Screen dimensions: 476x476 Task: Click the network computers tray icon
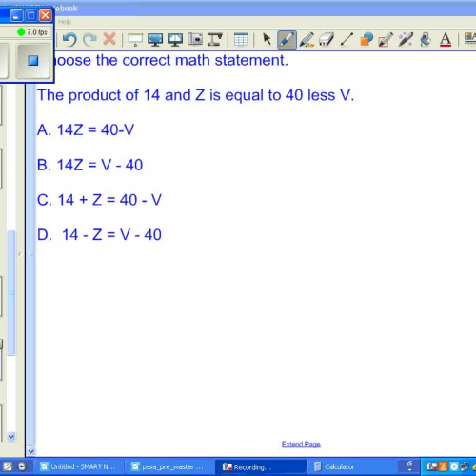pyautogui.click(x=465, y=466)
